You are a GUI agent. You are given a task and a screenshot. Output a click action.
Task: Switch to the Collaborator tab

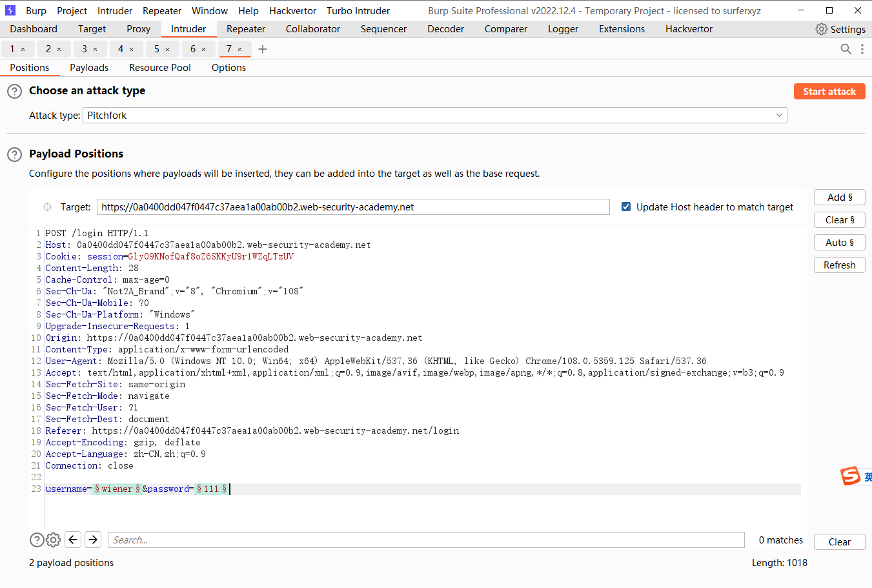[x=313, y=29]
